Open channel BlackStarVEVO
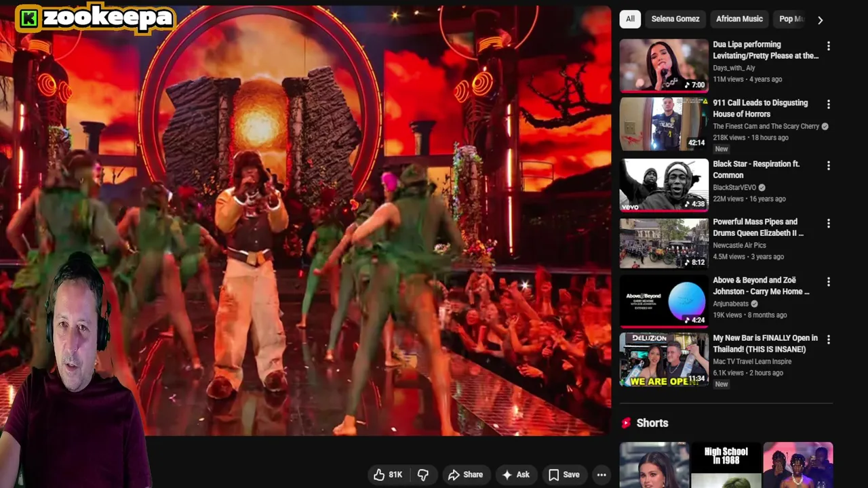The image size is (868, 488). click(x=734, y=187)
